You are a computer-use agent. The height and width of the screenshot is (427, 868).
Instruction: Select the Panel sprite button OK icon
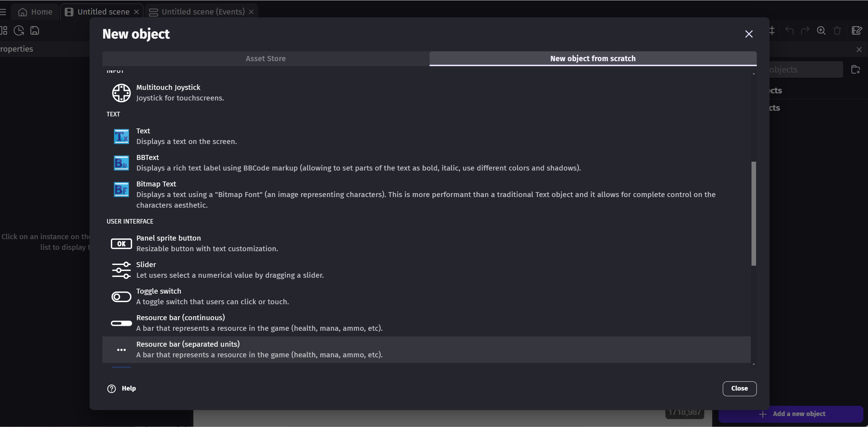click(121, 243)
